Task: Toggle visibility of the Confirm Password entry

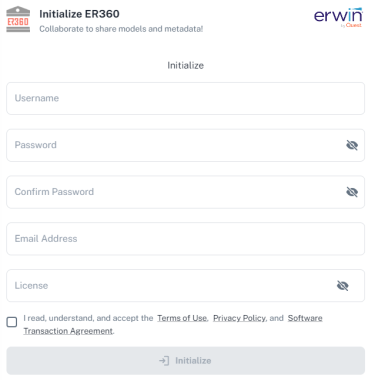Action: pyautogui.click(x=352, y=192)
